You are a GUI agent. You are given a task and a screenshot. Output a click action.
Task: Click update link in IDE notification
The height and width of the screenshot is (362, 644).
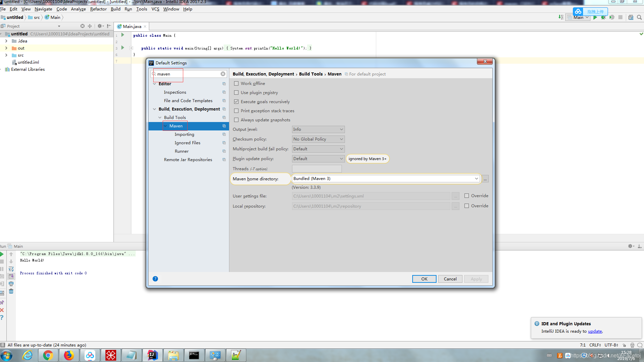point(595,331)
